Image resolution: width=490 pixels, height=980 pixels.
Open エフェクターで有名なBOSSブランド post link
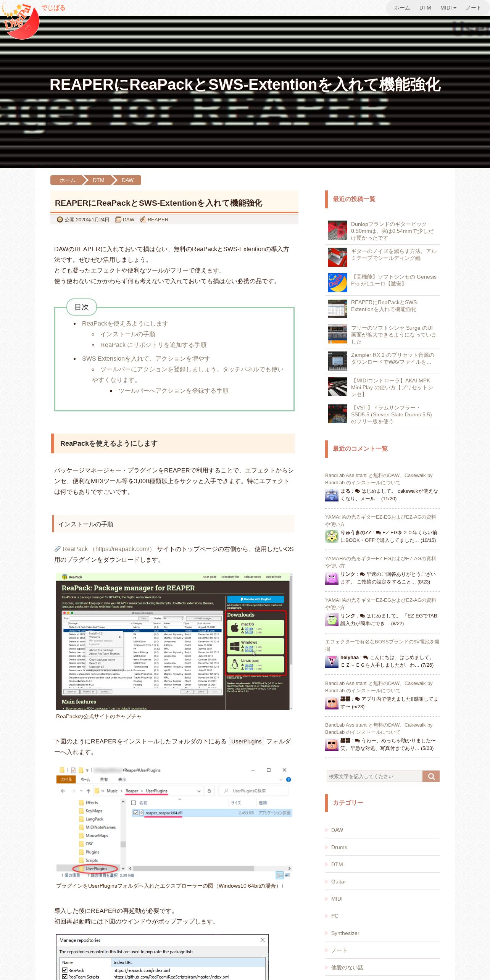pos(382,645)
